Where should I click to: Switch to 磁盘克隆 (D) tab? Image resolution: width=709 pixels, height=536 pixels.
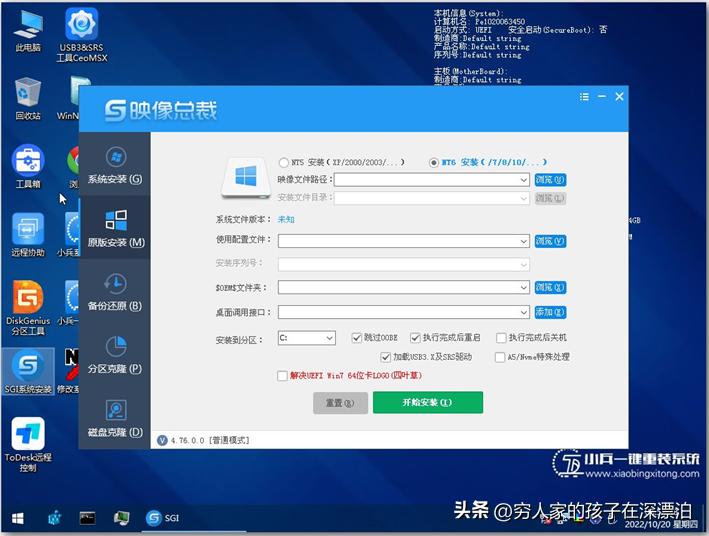(x=115, y=417)
